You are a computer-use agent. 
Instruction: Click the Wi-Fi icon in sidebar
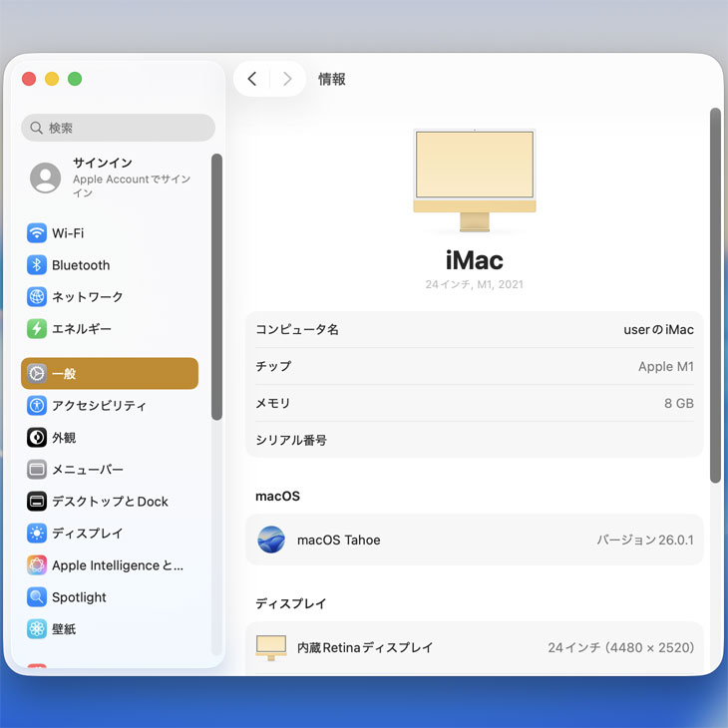tap(37, 233)
